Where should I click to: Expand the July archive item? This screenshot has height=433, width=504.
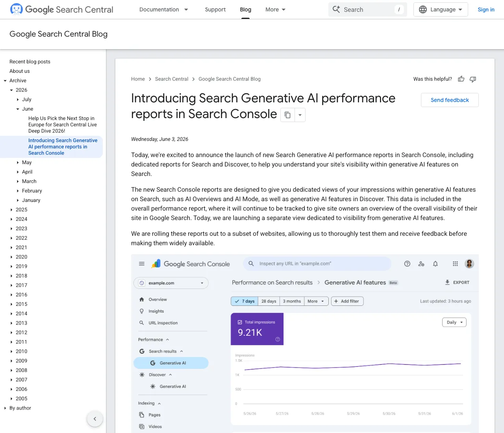[x=18, y=100]
